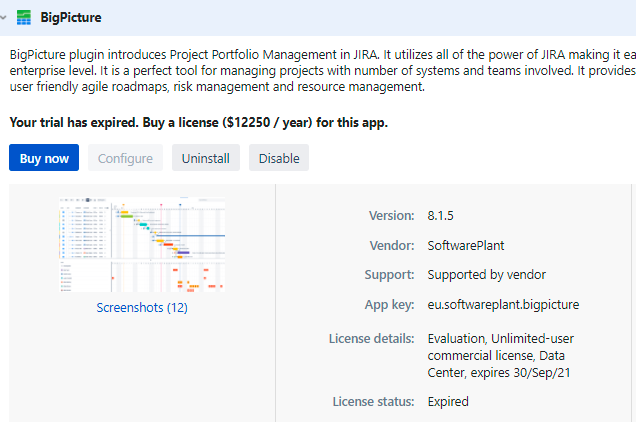This screenshot has width=636, height=422.
Task: Click the Version: field label
Action: click(391, 215)
